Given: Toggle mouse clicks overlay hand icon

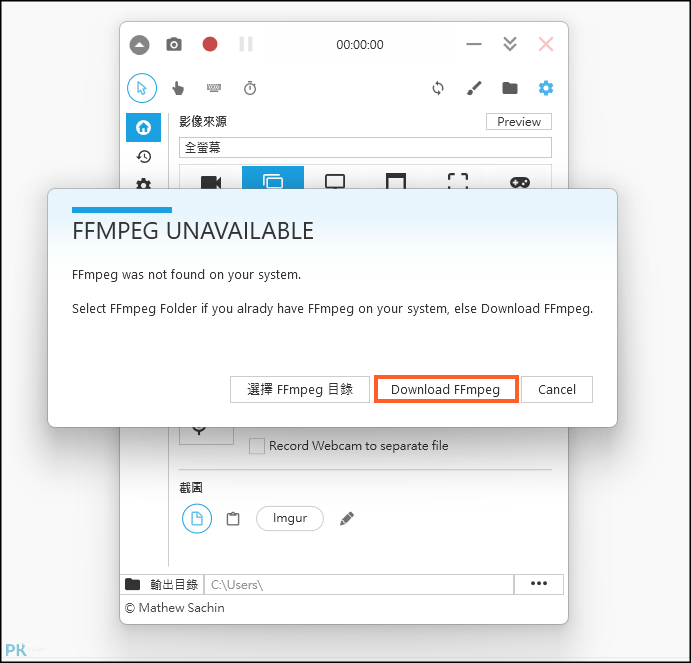Looking at the screenshot, I should pyautogui.click(x=178, y=89).
